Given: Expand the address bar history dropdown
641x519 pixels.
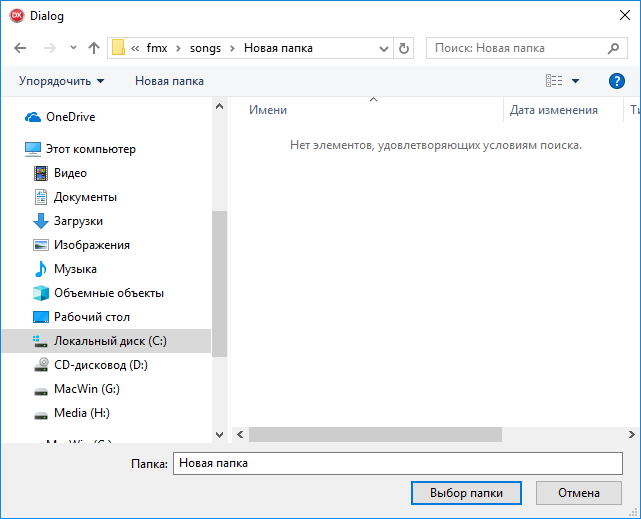Looking at the screenshot, I should 383,49.
